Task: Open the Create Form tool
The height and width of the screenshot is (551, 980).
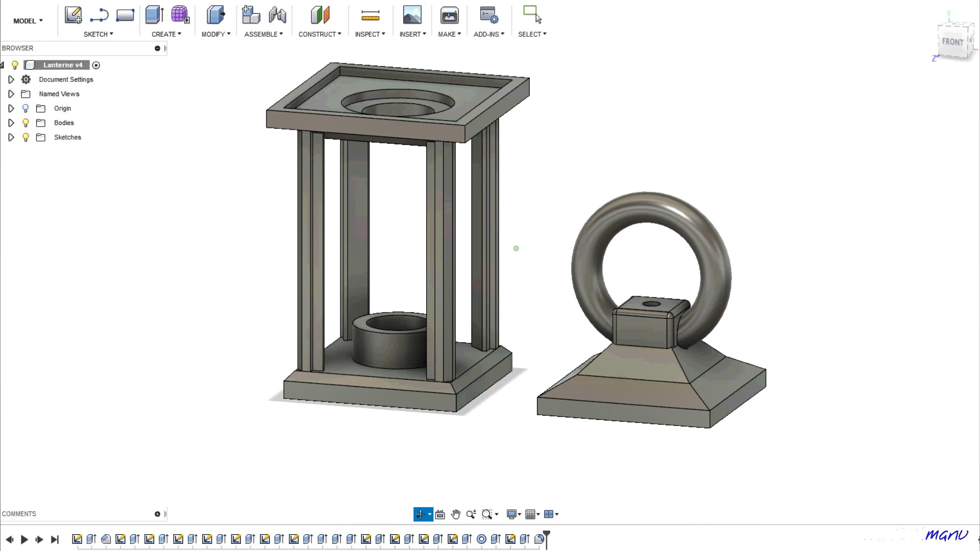Action: pyautogui.click(x=180, y=15)
